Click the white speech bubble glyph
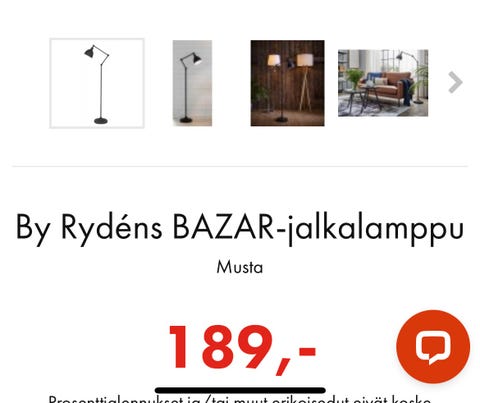This screenshot has height=403, width=480. [433, 349]
